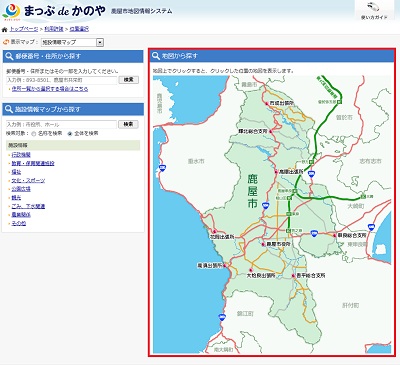The width and height of the screenshot is (400, 365).
Task: Select the 名称を検索 radio button
Action: pos(33,134)
